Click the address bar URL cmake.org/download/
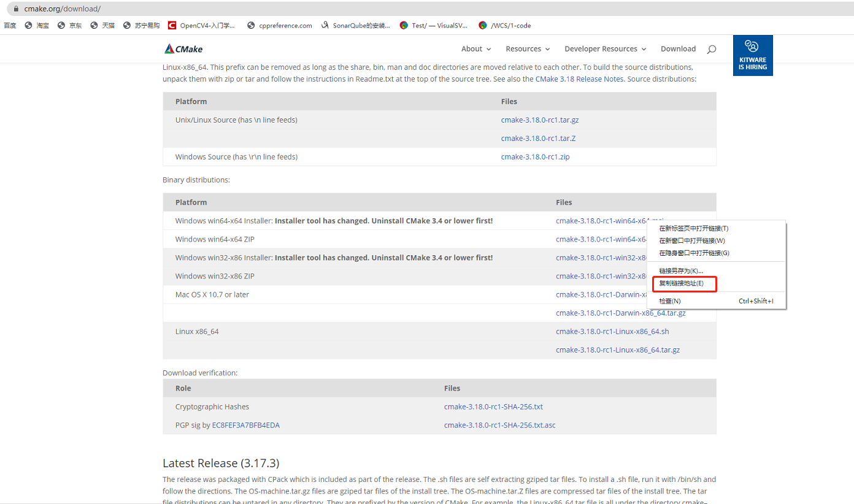The width and height of the screenshot is (854, 504). [62, 9]
